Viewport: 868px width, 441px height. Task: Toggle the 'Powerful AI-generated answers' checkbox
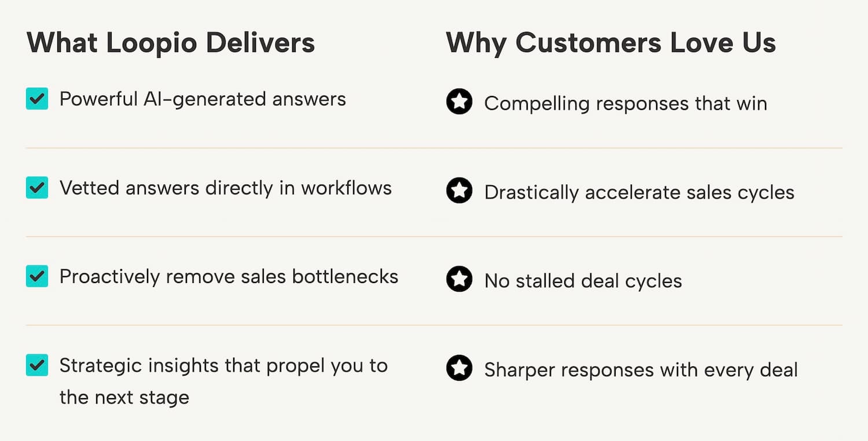coord(37,99)
